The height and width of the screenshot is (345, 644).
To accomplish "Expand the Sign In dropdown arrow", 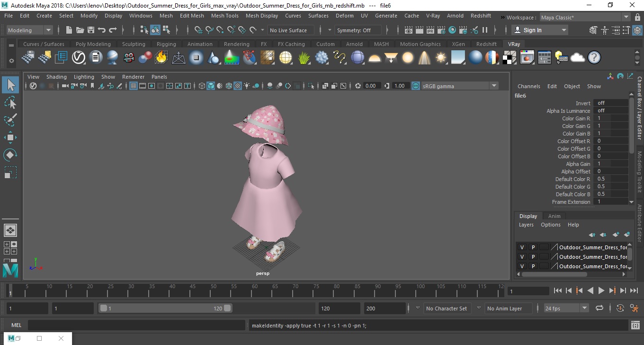I will click(564, 30).
